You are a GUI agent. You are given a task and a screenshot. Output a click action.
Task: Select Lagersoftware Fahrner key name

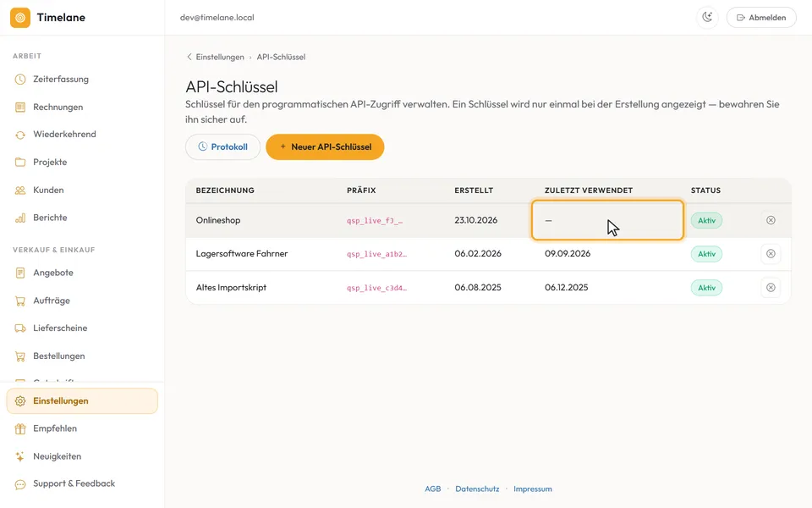click(x=242, y=254)
